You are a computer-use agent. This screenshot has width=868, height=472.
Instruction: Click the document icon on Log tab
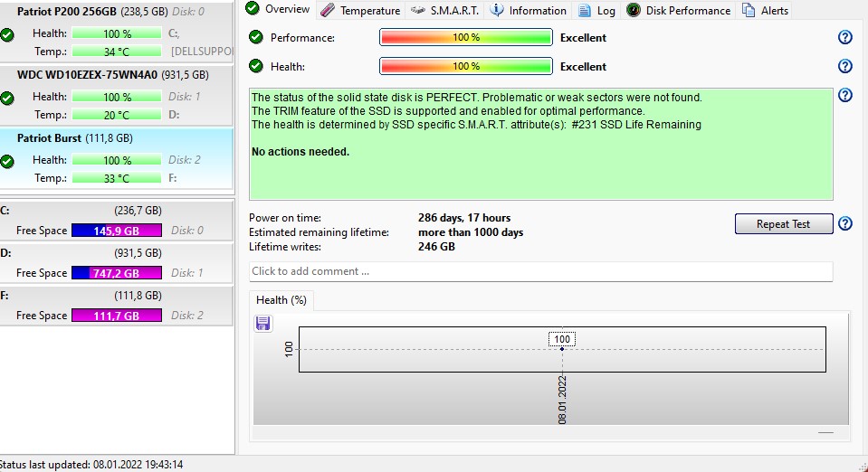[x=585, y=10]
